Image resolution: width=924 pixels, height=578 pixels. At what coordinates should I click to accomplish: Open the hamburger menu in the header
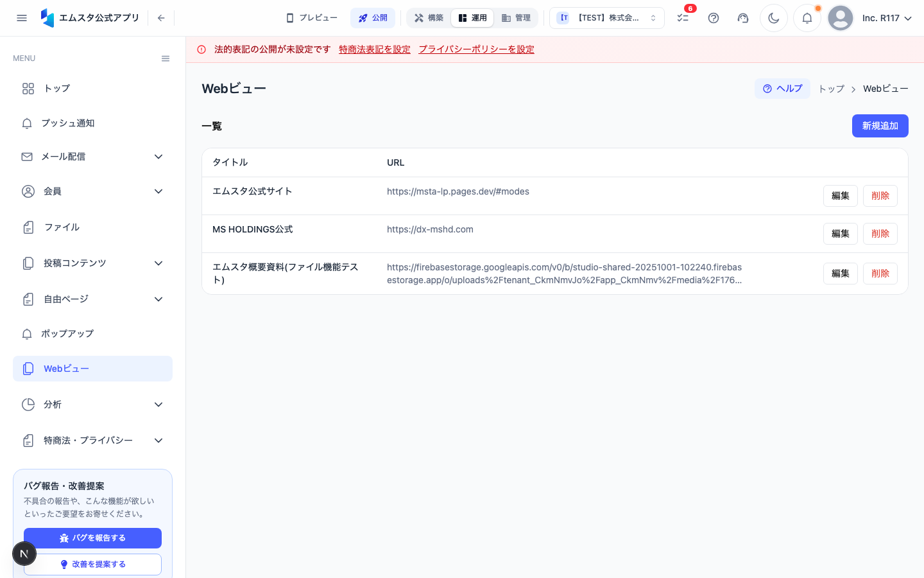click(x=22, y=18)
